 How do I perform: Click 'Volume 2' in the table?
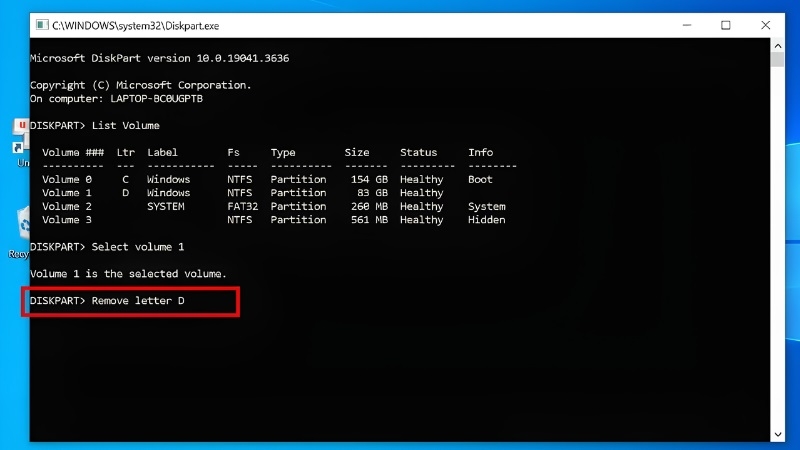click(x=67, y=207)
